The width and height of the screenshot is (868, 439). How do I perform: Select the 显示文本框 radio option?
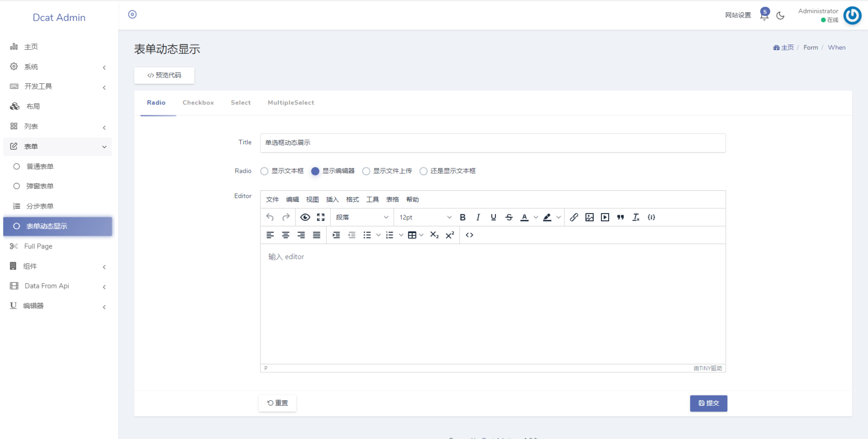click(265, 171)
